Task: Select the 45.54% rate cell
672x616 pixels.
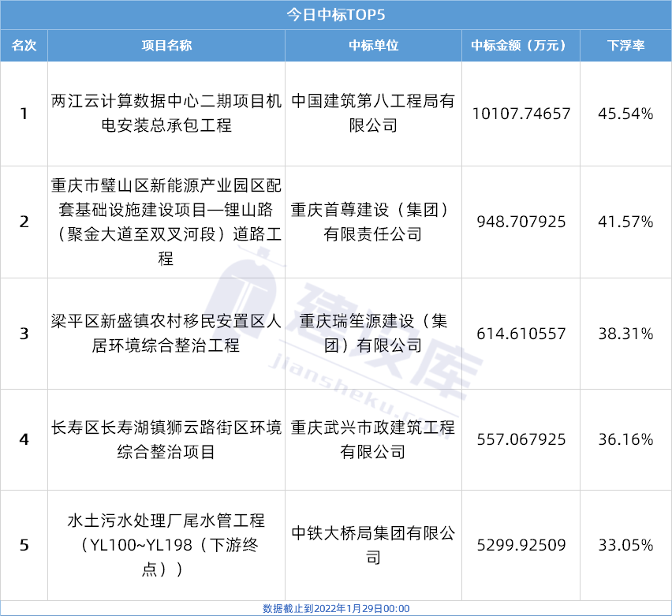Action: click(x=625, y=114)
